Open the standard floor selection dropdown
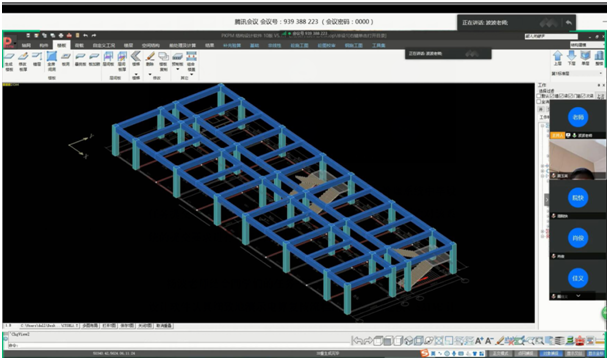This screenshot has height=360, width=609. 577,73
